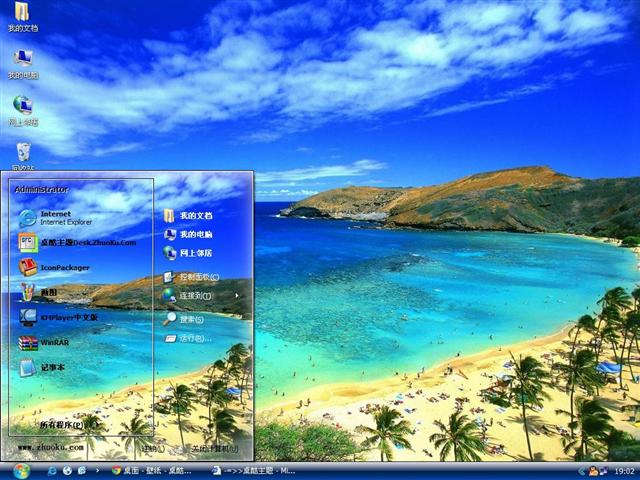This screenshot has width=640, height=480.
Task: Launch Internet Explorer from Start menu
Action: click(x=56, y=218)
